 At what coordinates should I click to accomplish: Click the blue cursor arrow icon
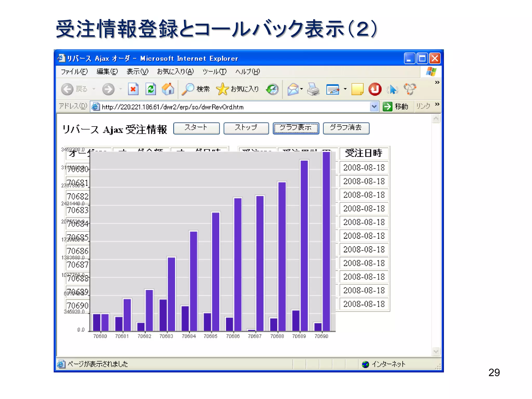[393, 90]
